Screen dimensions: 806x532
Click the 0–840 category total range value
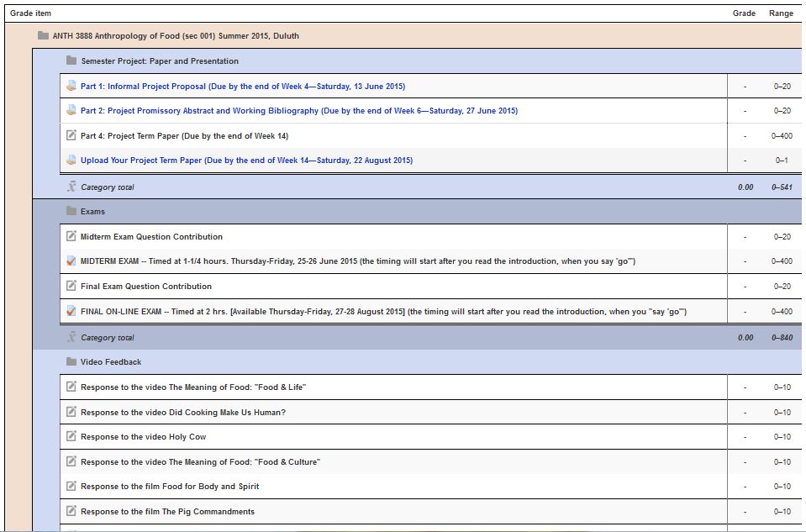click(782, 338)
